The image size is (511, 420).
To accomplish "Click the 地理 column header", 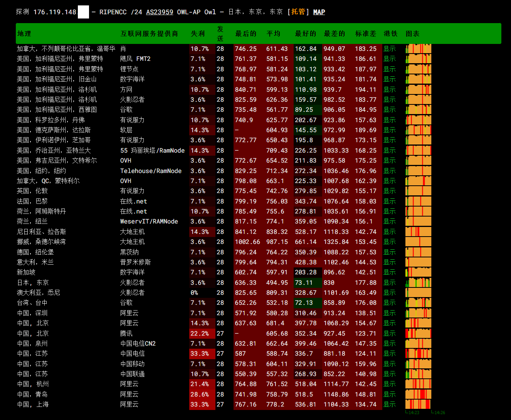I will [x=24, y=34].
